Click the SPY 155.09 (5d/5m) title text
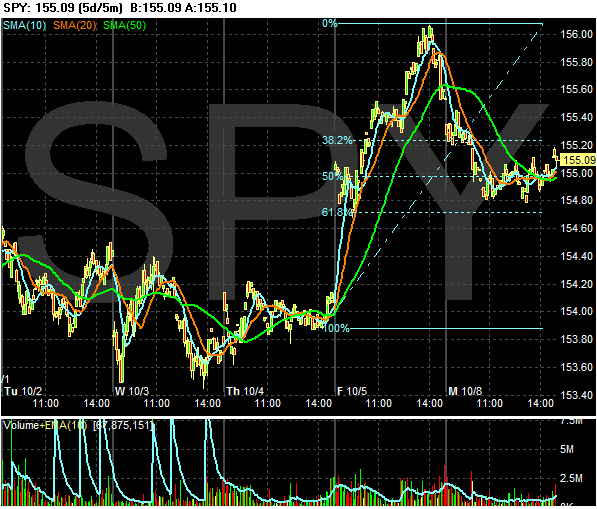 [x=63, y=7]
